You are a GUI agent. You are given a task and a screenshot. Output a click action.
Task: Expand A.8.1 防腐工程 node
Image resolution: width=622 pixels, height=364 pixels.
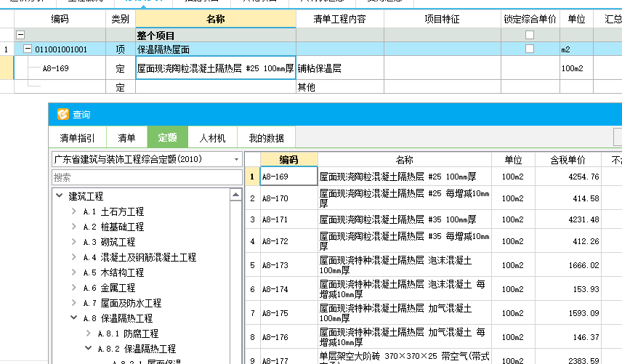coord(89,333)
